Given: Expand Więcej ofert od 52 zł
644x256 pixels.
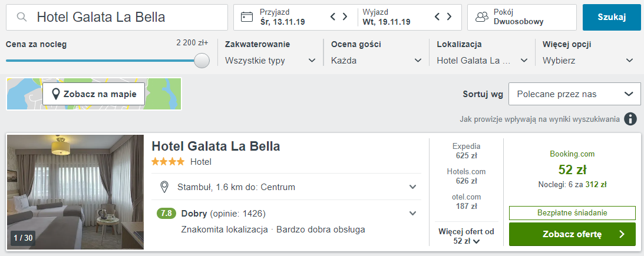Looking at the screenshot, I should click(x=466, y=237).
